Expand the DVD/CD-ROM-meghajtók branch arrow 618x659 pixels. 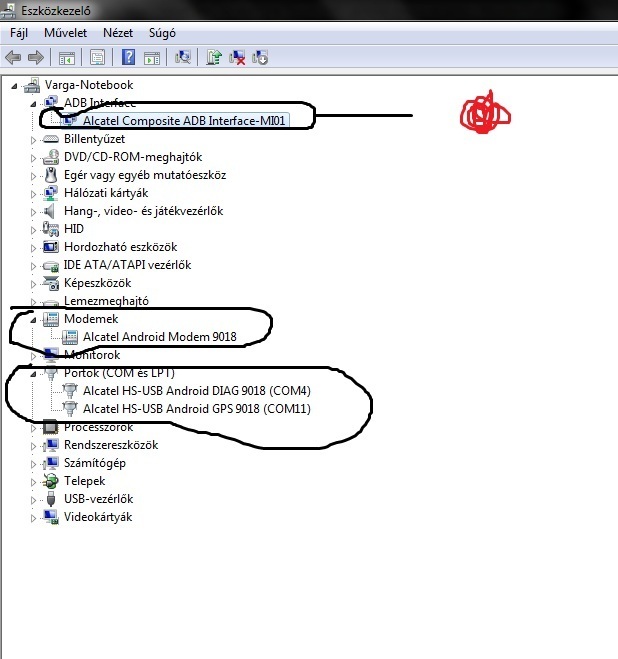click(33, 158)
